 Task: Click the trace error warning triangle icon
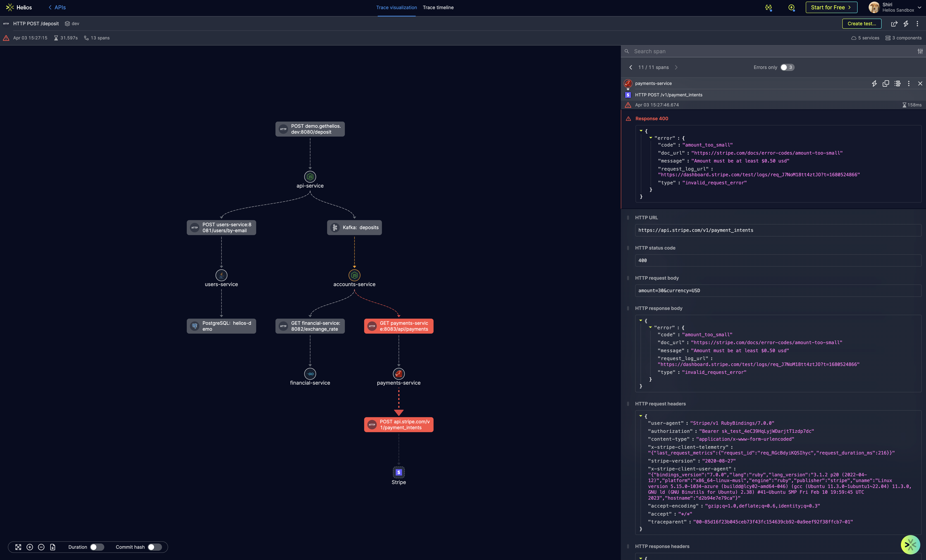6,38
